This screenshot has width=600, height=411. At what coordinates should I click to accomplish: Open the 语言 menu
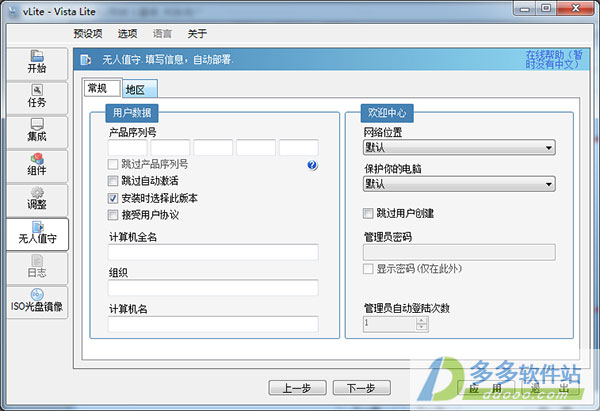tap(162, 34)
